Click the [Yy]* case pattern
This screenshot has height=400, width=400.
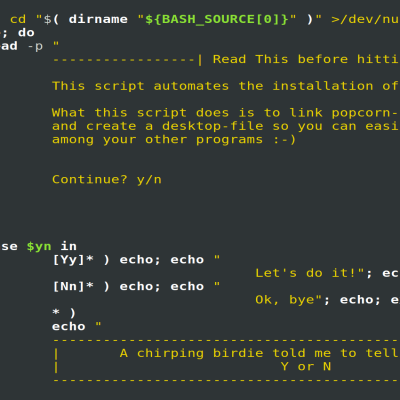click(x=73, y=260)
